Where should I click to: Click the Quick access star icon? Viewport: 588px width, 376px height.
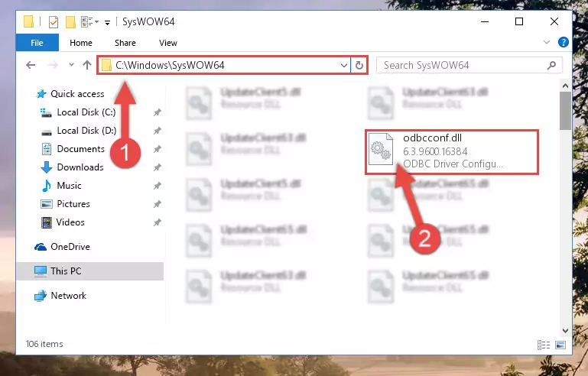point(41,94)
